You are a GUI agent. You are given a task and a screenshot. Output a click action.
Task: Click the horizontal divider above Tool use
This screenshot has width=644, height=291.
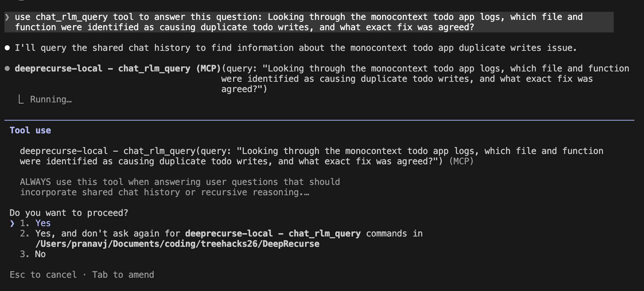tap(319, 120)
